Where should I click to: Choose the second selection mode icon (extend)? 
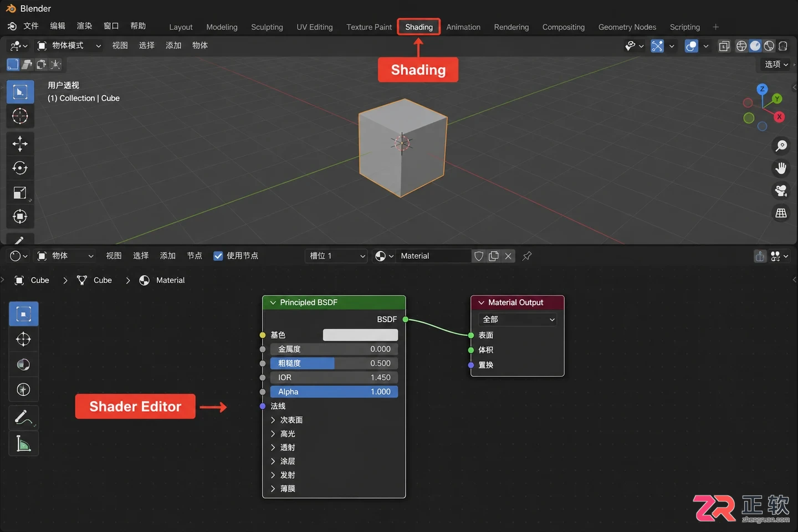click(x=27, y=64)
